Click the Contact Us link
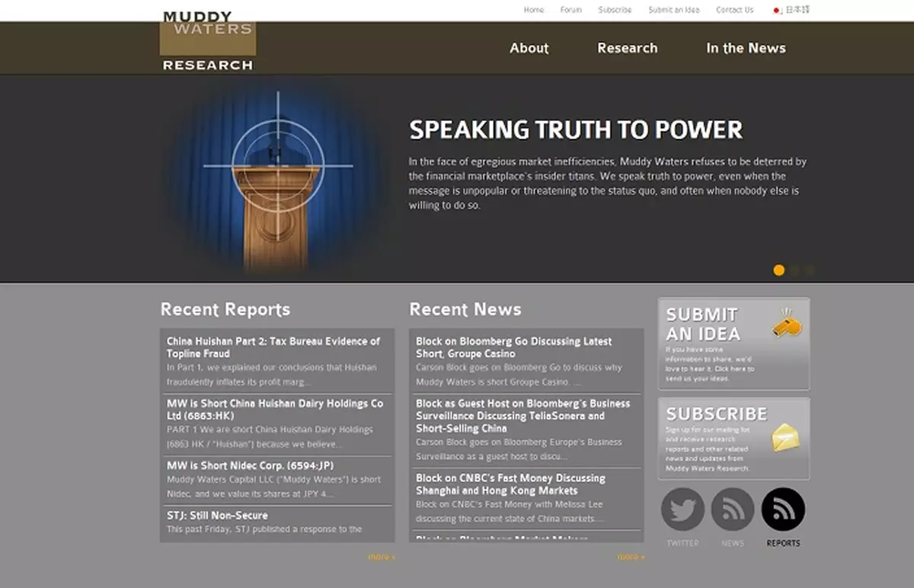Screen dimensions: 914x588 734,10
